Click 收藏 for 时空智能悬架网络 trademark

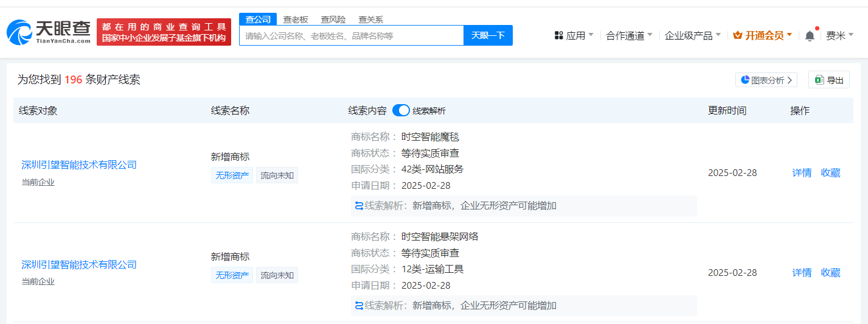(x=830, y=272)
